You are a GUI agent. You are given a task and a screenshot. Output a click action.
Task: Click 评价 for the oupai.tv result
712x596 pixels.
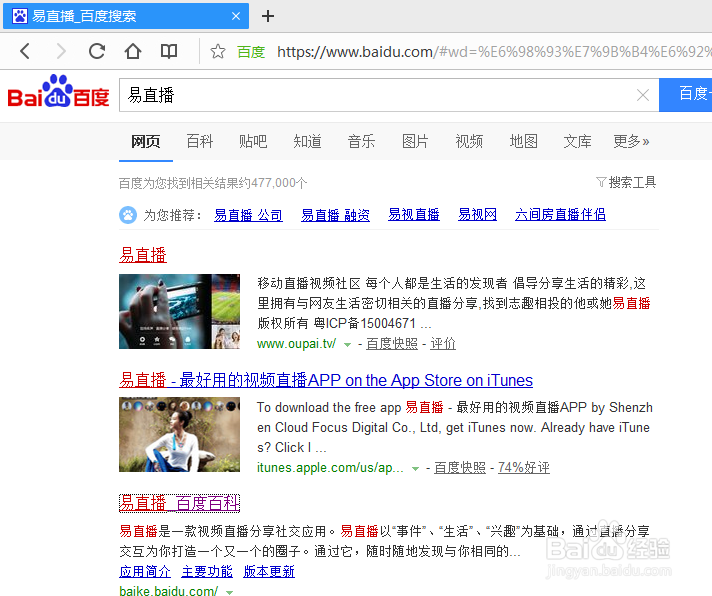(x=443, y=344)
